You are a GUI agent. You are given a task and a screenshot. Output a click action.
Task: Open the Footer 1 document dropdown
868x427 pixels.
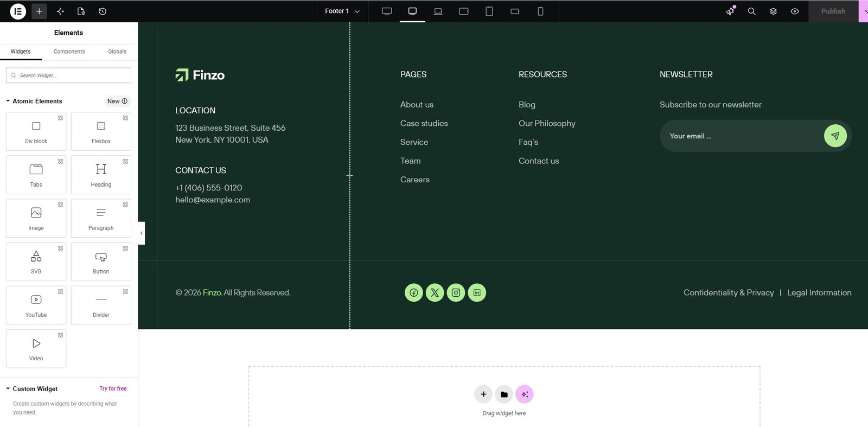click(x=342, y=11)
